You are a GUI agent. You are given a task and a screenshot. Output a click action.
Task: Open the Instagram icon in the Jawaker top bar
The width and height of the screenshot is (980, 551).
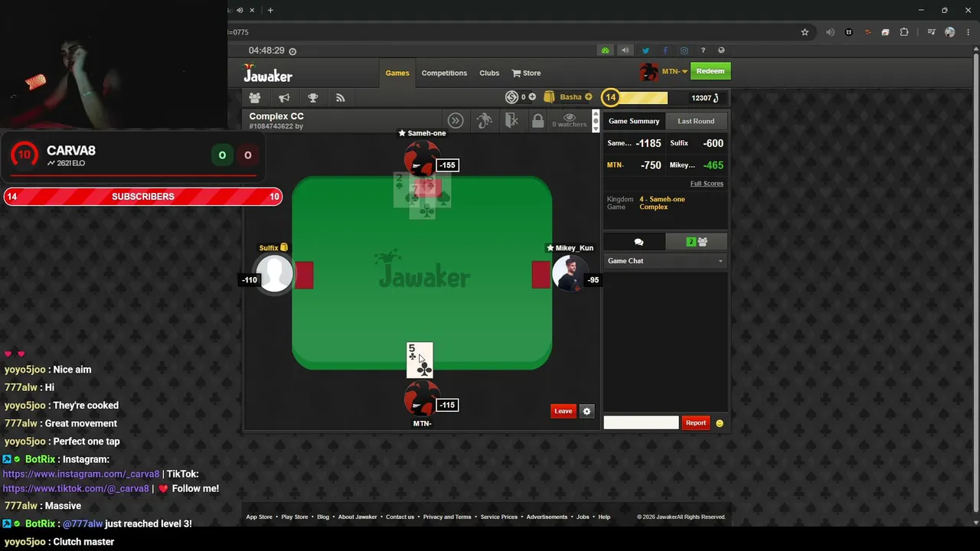click(684, 51)
